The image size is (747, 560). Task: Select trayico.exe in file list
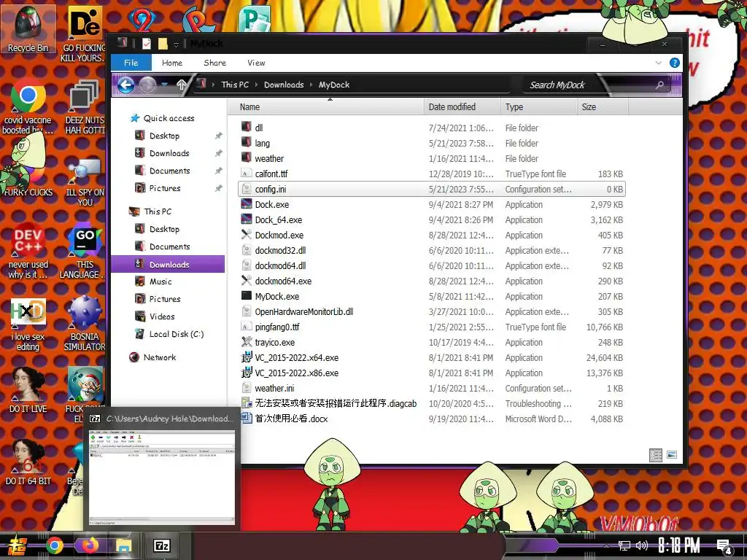click(432, 342)
